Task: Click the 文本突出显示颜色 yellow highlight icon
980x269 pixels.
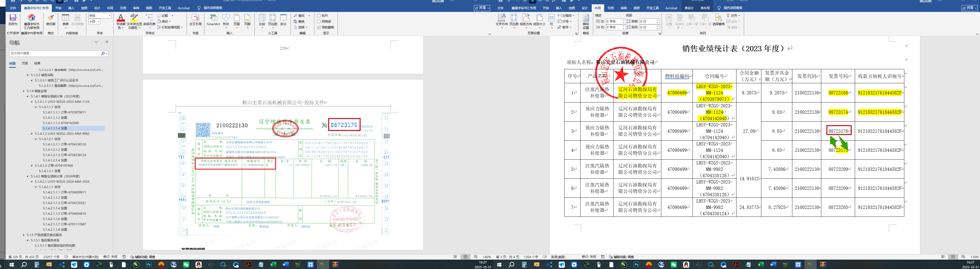Action: 134,18
